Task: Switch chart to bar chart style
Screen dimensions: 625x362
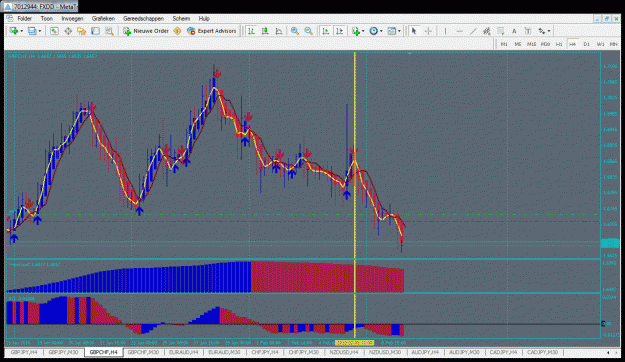Action: click(252, 31)
